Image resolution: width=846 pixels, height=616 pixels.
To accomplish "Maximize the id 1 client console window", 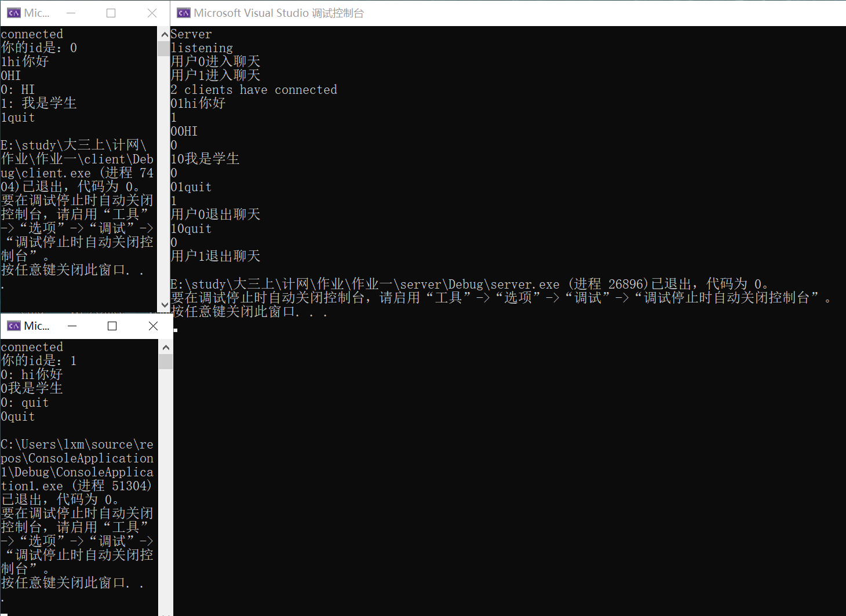I will pyautogui.click(x=112, y=326).
